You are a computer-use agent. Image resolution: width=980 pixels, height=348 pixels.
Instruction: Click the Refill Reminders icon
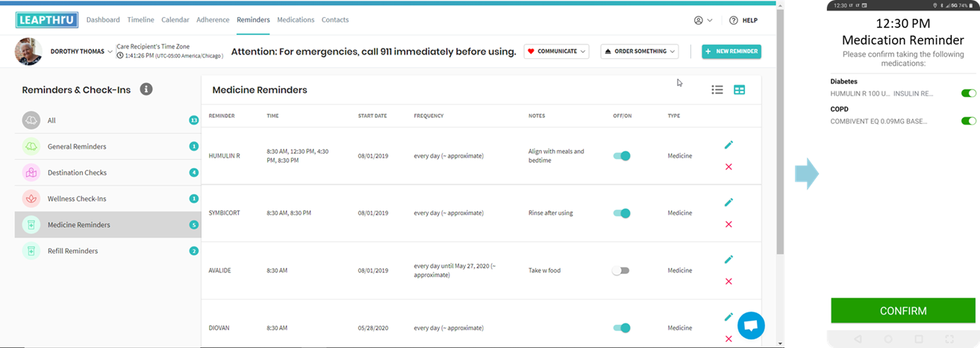(31, 251)
